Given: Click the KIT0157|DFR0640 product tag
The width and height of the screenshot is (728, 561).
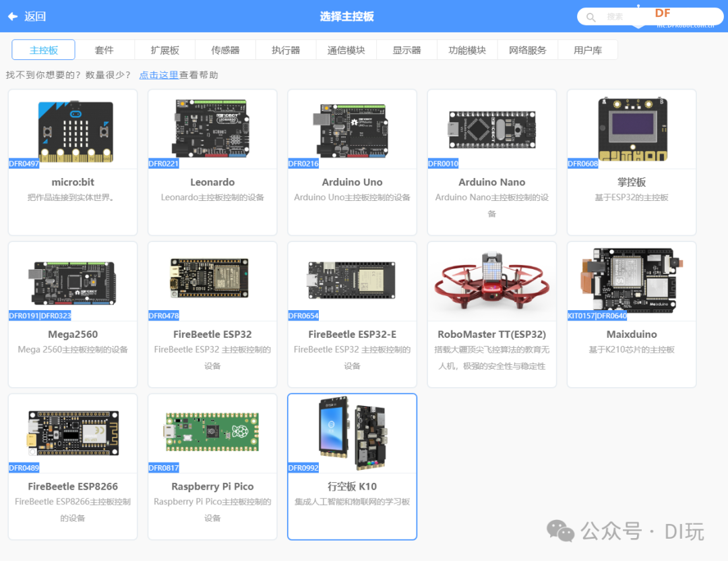Looking at the screenshot, I should pyautogui.click(x=597, y=316).
